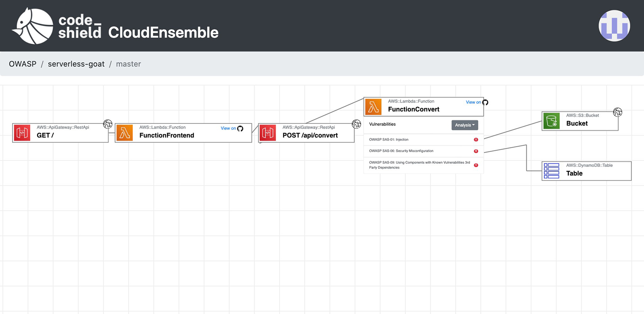The image size is (644, 314).
Task: Click the GitHub icon on FunctionFrontend
Action: [240, 129]
